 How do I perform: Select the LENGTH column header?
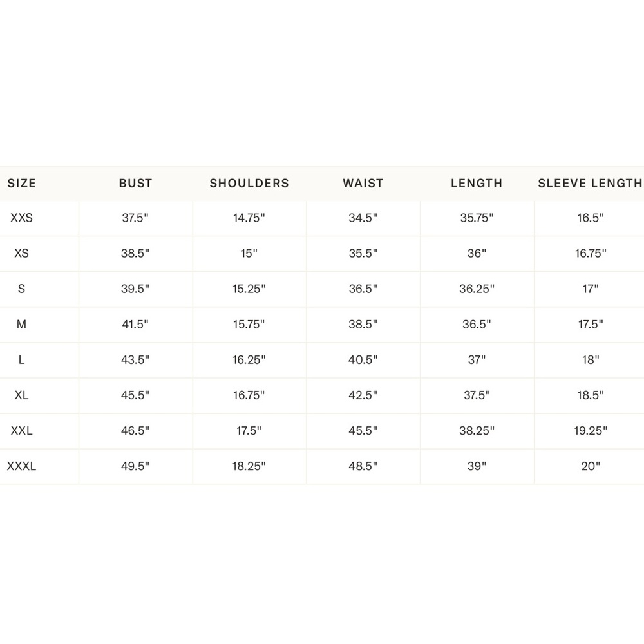point(477,183)
